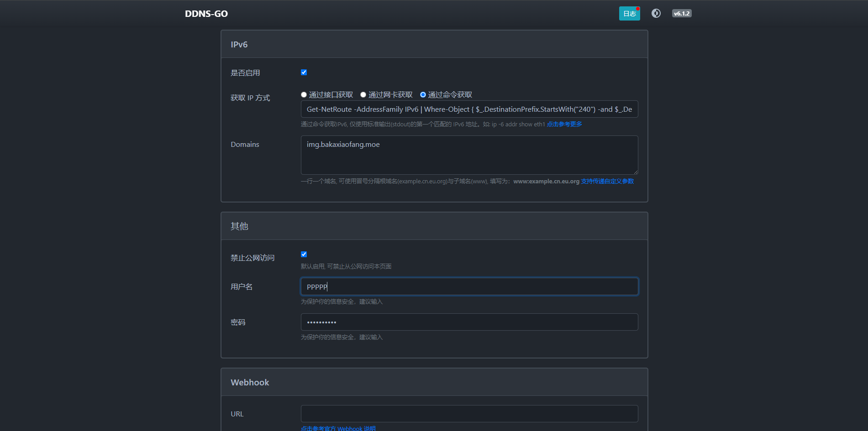Uncheck the 禁止公网访问 checkbox

[x=304, y=254]
